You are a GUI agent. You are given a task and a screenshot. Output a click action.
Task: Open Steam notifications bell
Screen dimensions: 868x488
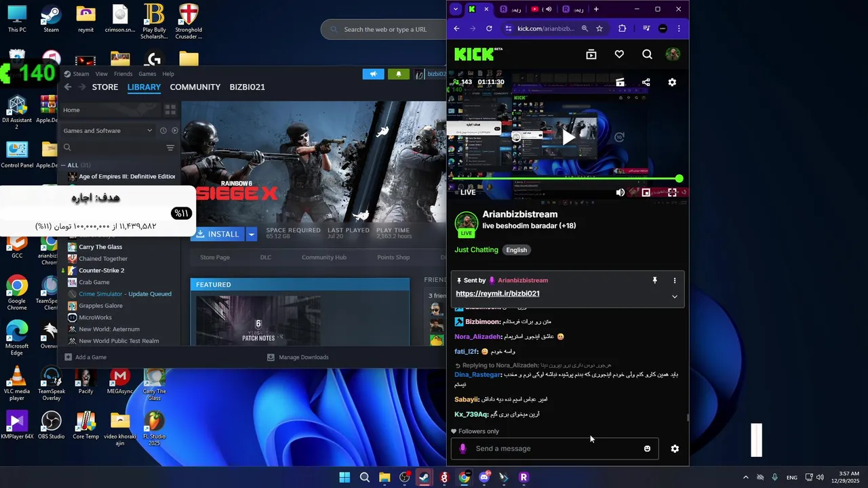click(x=399, y=74)
